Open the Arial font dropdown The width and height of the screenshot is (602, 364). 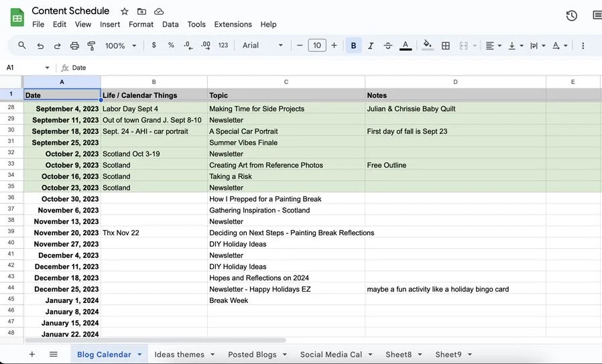263,46
